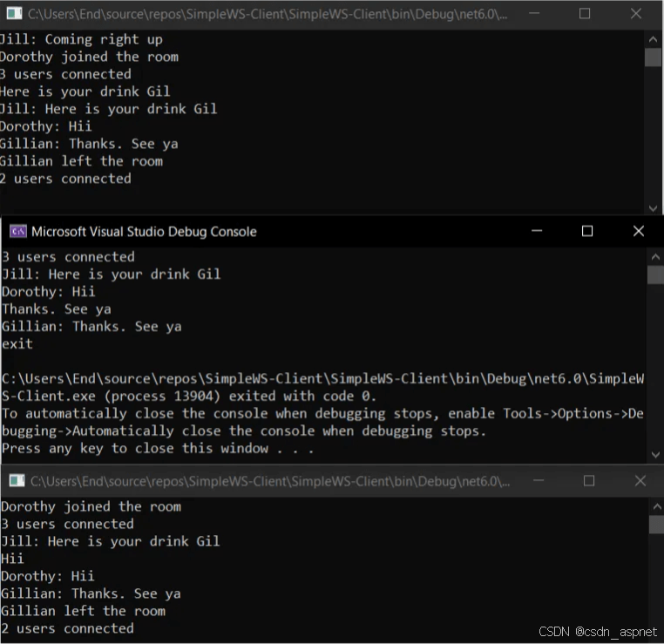
Task: Click '3 users connected' in top console
Action: [x=65, y=75]
